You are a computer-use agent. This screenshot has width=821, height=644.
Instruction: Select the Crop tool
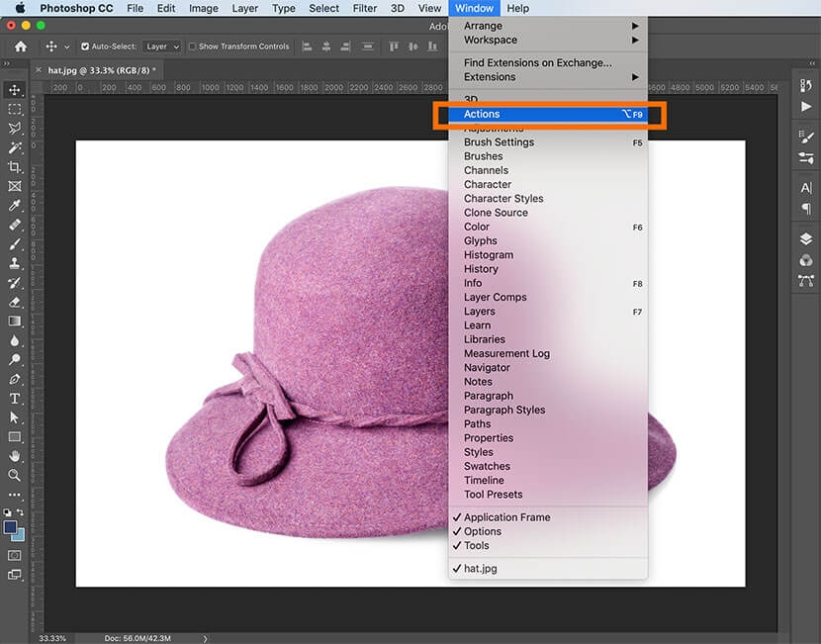pyautogui.click(x=15, y=166)
